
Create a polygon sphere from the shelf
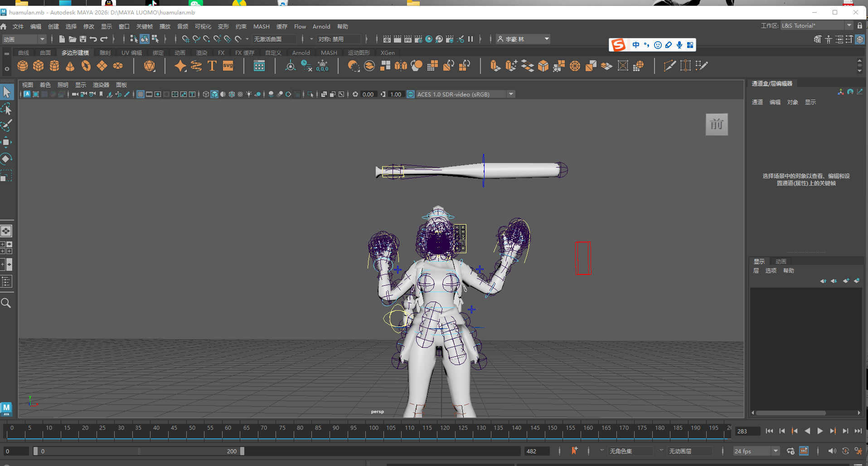click(x=23, y=66)
